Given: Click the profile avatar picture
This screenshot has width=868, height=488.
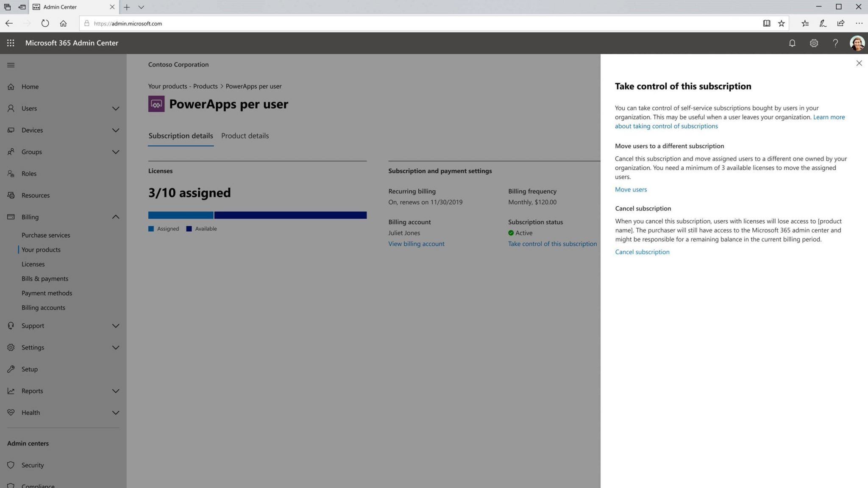Looking at the screenshot, I should pos(857,43).
